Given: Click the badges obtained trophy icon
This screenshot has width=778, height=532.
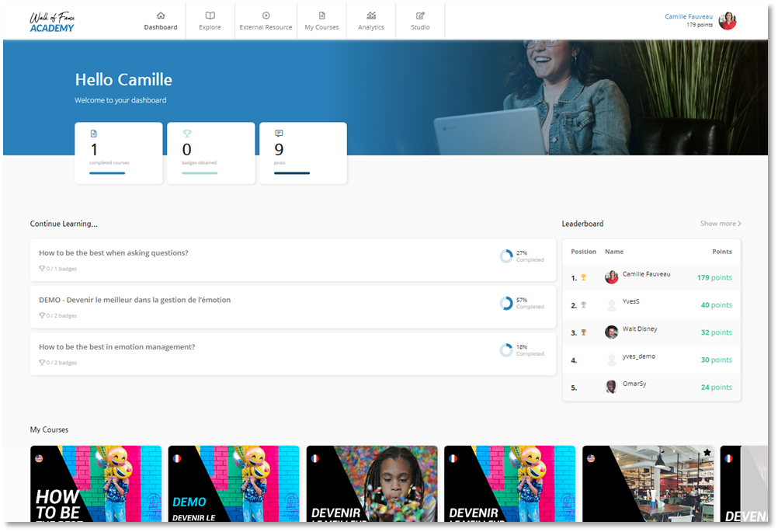Looking at the screenshot, I should tap(185, 131).
